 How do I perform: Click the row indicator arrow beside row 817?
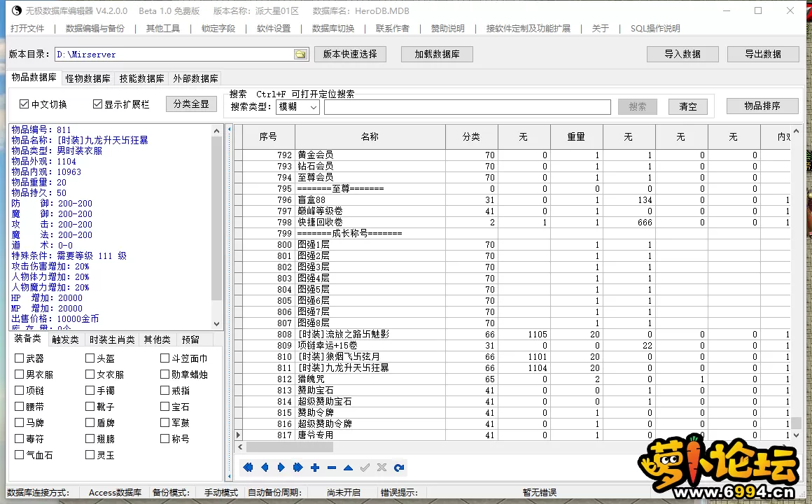tap(238, 435)
